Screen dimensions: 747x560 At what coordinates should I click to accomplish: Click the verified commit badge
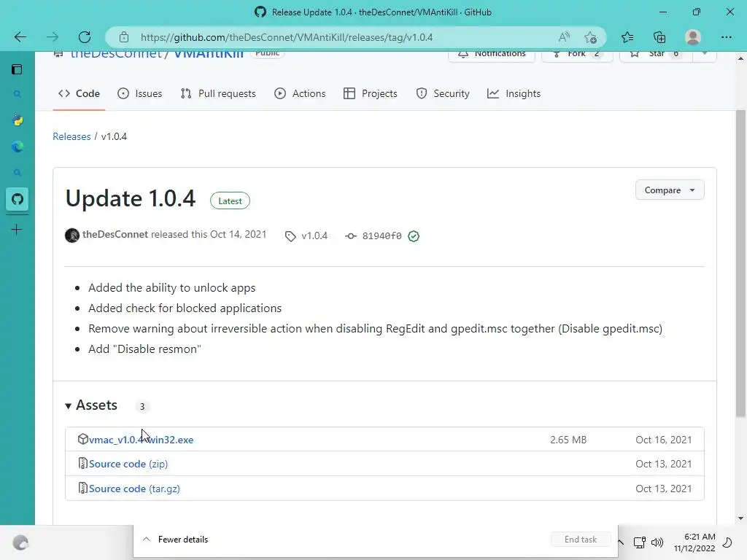point(414,236)
